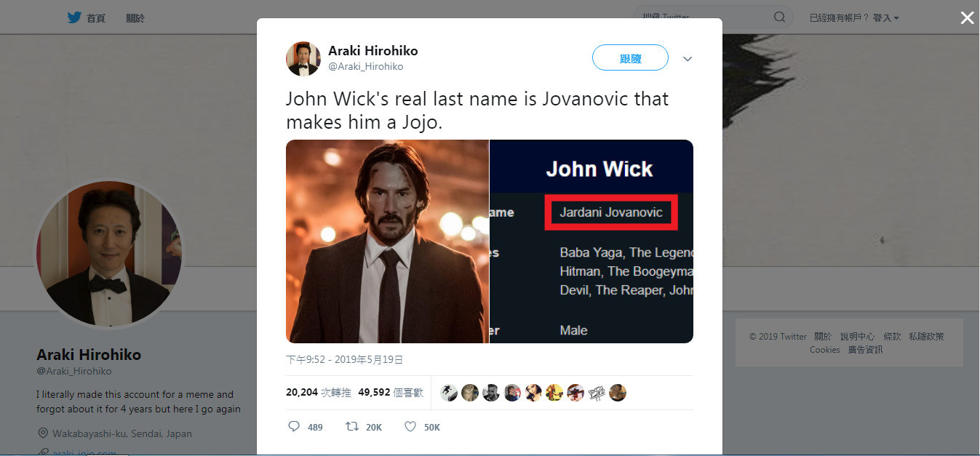The height and width of the screenshot is (456, 980).
Task: Open the @Araki_Hirohiko handle link in tweet
Action: (365, 66)
